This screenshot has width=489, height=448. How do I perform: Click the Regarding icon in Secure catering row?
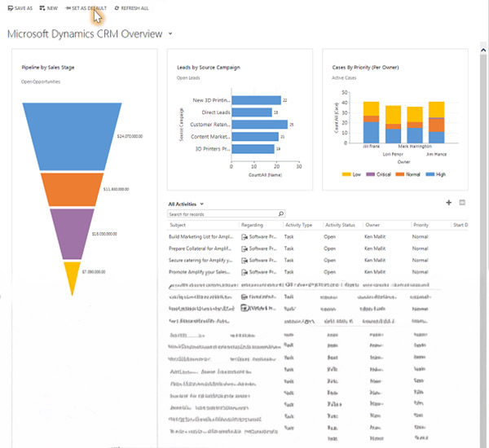(x=244, y=261)
